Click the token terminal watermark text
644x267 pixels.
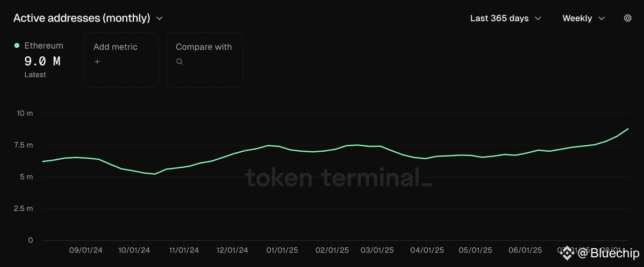point(338,178)
